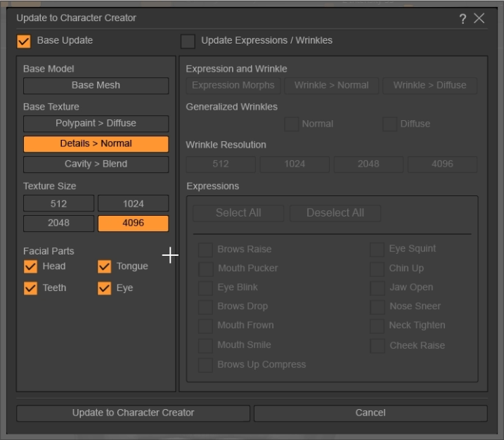Choose 1024 wrinkle resolution
Viewport: 504px width, 440px height.
(295, 164)
